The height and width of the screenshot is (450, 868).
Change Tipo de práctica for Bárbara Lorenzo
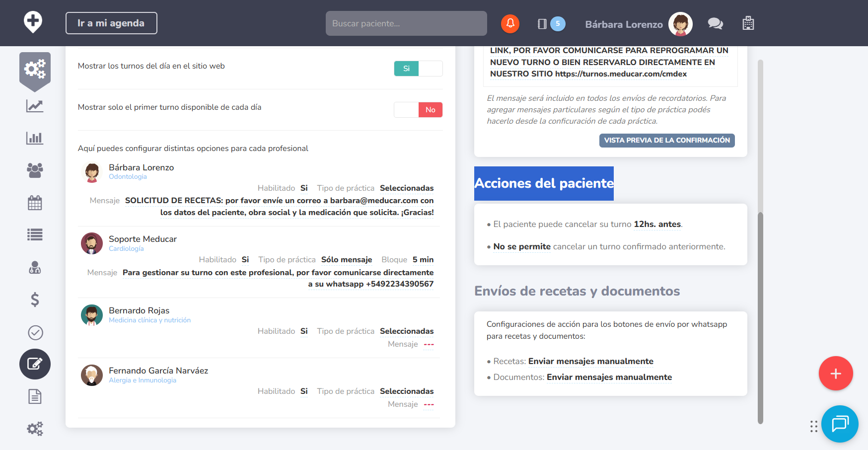point(406,188)
